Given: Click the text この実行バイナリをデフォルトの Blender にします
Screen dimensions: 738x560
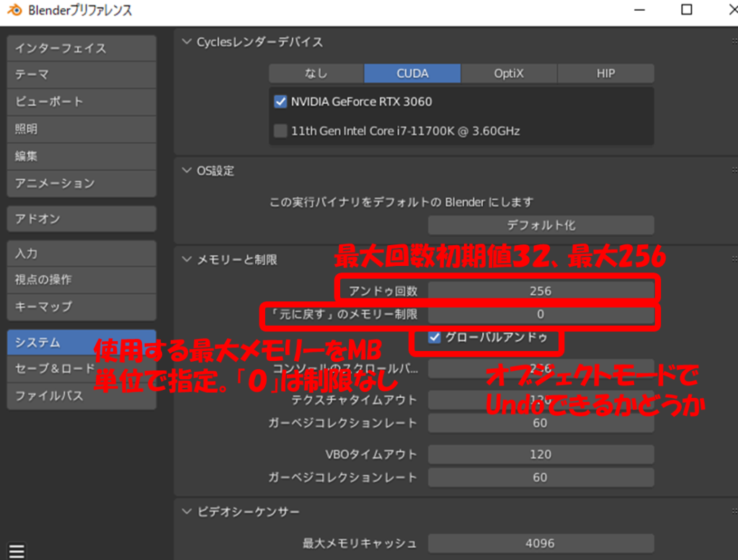Looking at the screenshot, I should click(401, 203).
